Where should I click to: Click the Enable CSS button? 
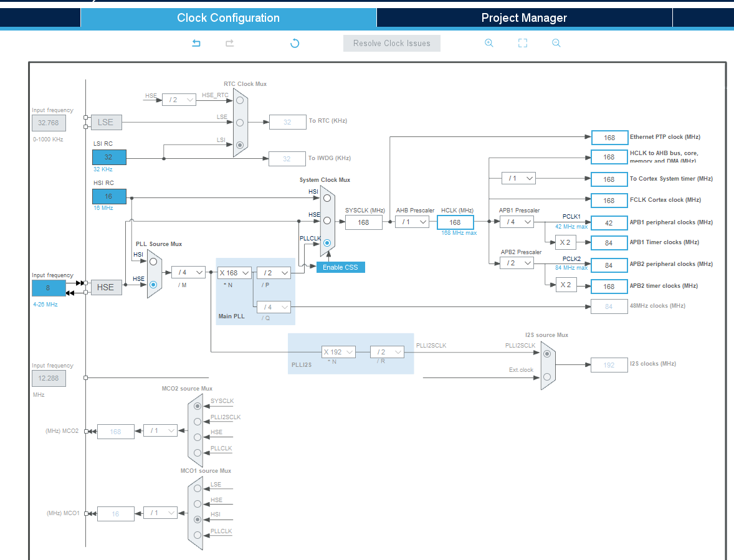[x=340, y=267]
